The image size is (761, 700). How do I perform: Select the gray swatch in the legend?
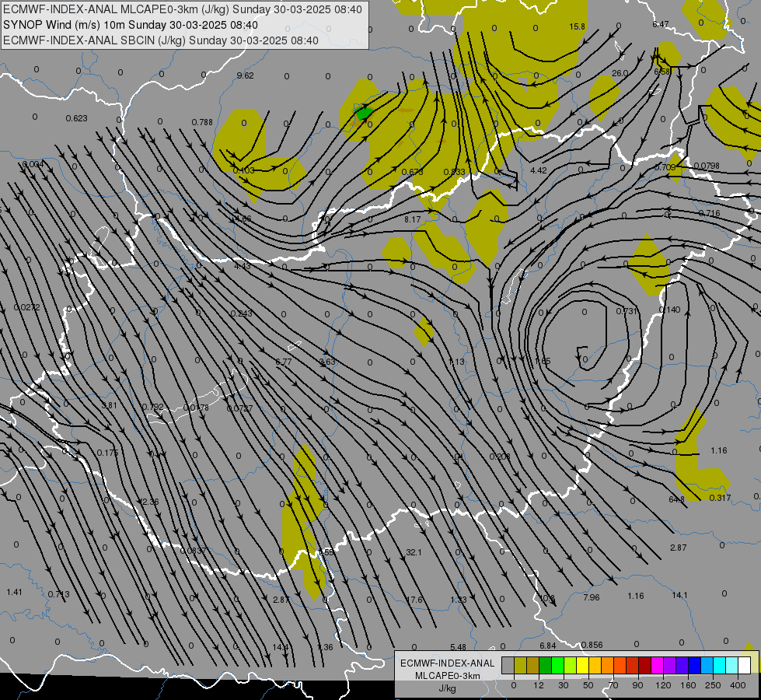point(508,665)
